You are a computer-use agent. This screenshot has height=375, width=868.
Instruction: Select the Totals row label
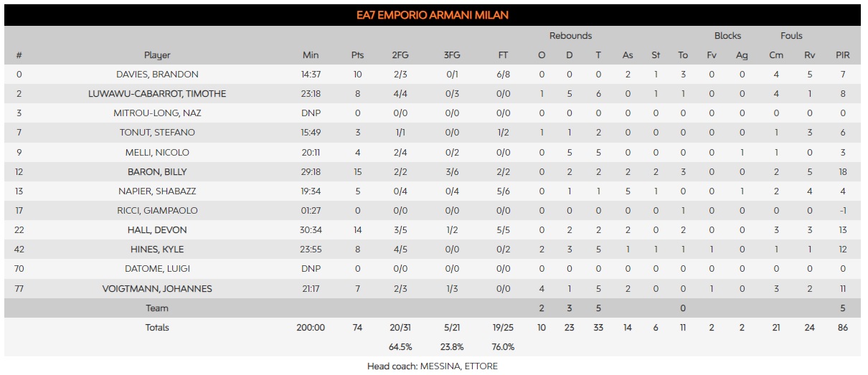[x=157, y=328]
